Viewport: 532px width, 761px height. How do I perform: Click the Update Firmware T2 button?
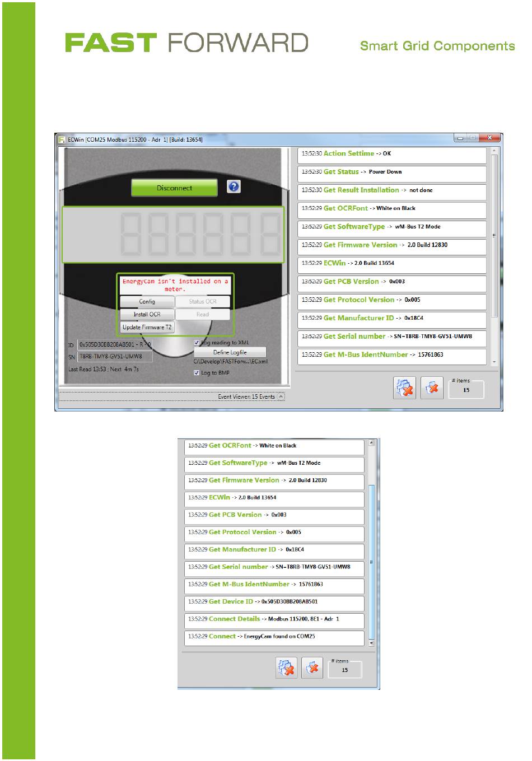point(147,327)
